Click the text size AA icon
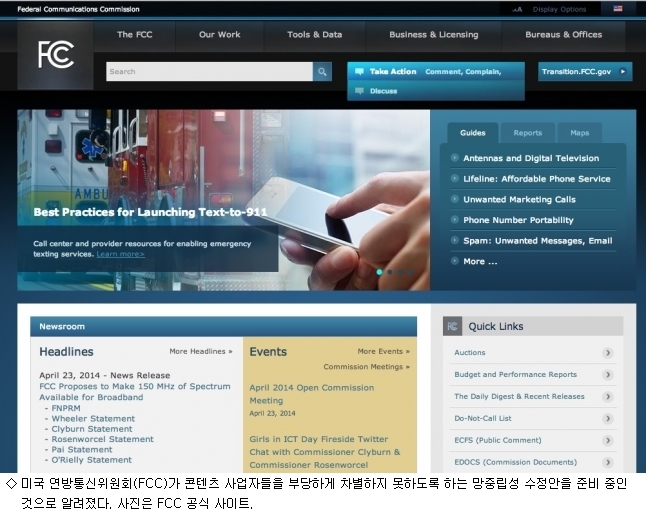Screen dimensions: 646x513 [517, 9]
